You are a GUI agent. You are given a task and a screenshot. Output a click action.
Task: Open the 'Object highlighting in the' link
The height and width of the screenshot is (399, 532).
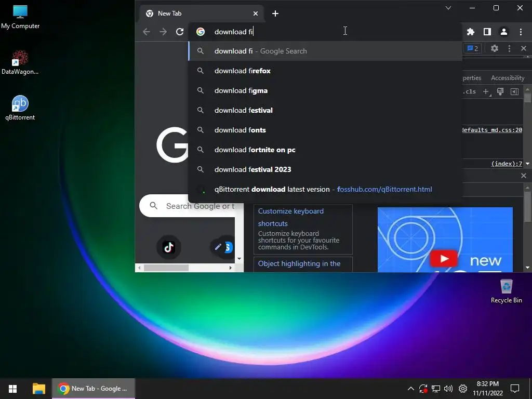299,263
